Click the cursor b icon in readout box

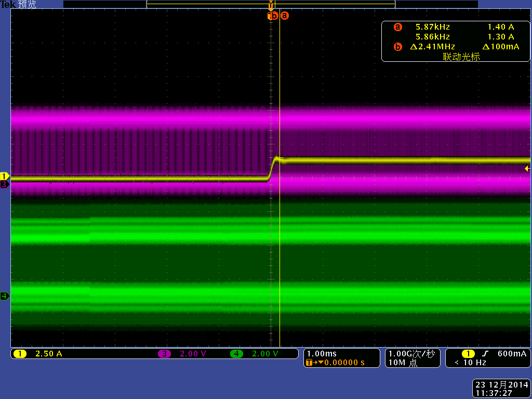coord(397,47)
